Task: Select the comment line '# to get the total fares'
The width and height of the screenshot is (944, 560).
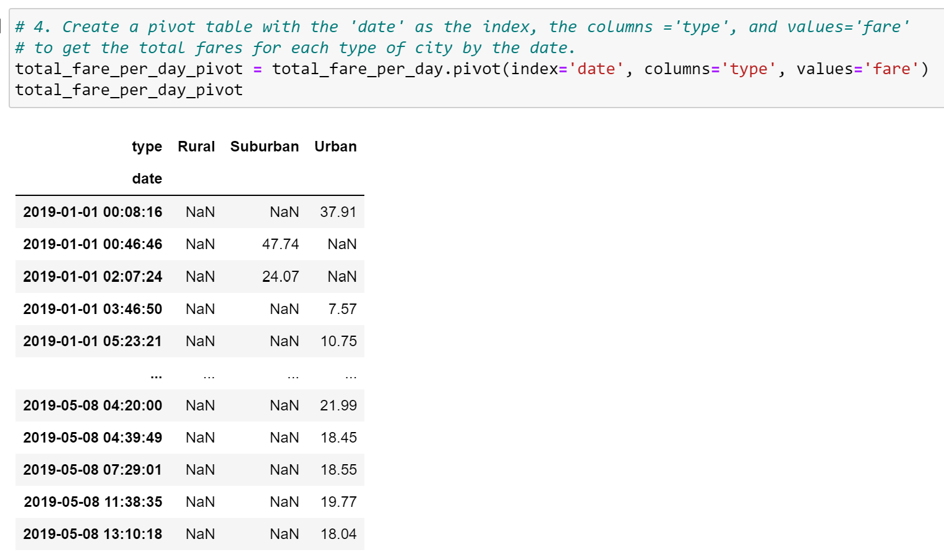Action: pyautogui.click(x=295, y=48)
